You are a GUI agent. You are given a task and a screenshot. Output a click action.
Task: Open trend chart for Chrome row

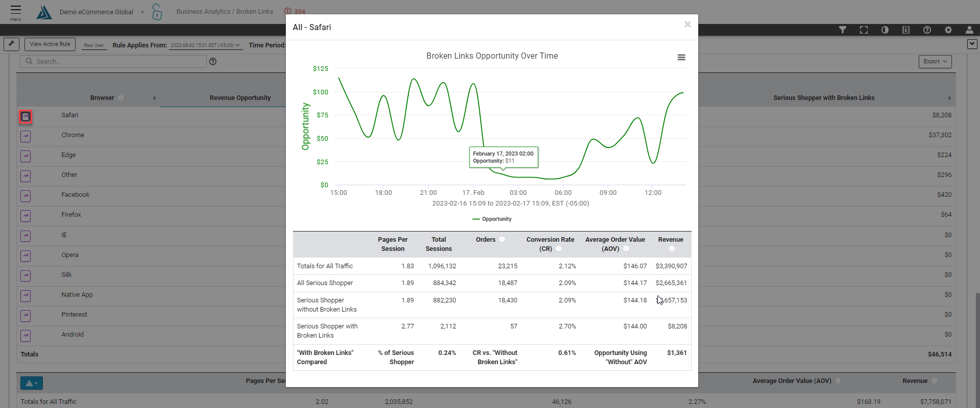coord(26,136)
